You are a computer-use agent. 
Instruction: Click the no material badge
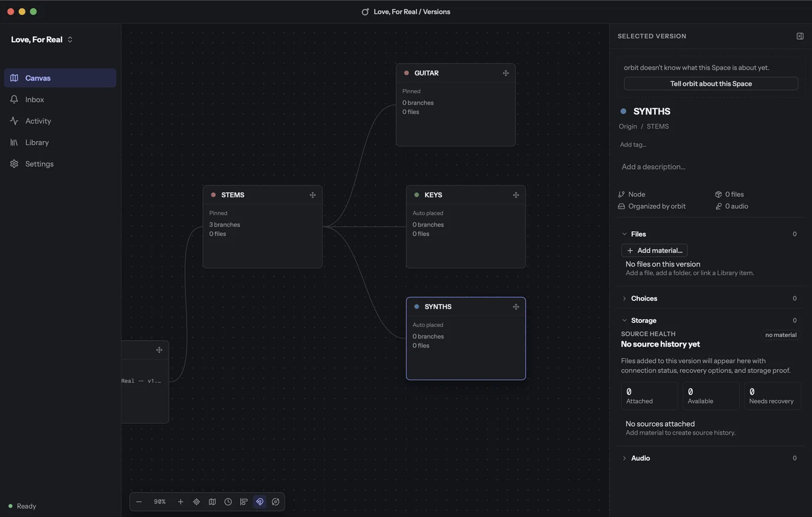click(x=780, y=335)
